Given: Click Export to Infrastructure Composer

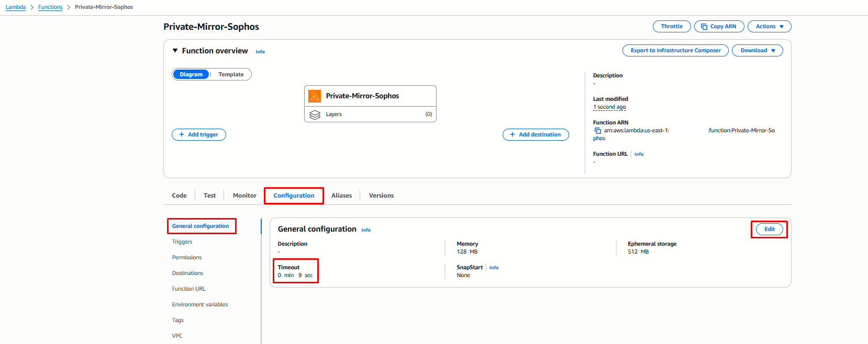Looking at the screenshot, I should 675,51.
